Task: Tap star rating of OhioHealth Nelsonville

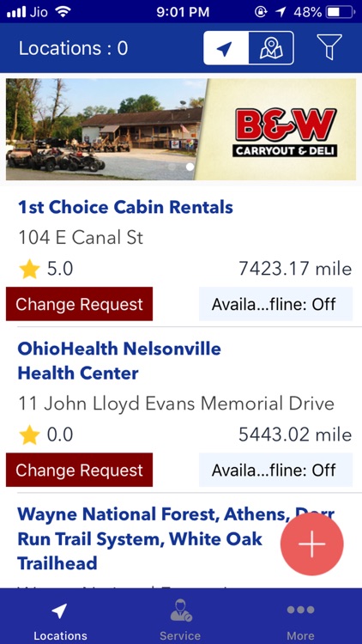Action: [x=46, y=435]
